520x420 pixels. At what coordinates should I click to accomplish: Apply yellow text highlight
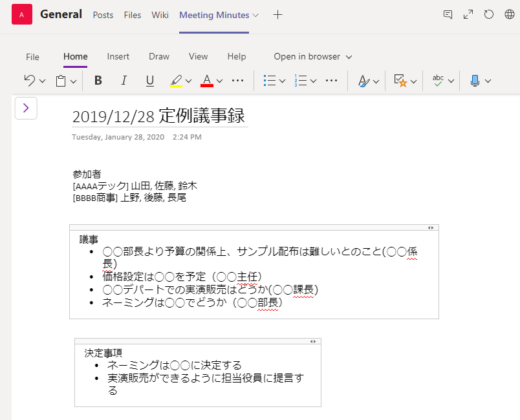[176, 81]
